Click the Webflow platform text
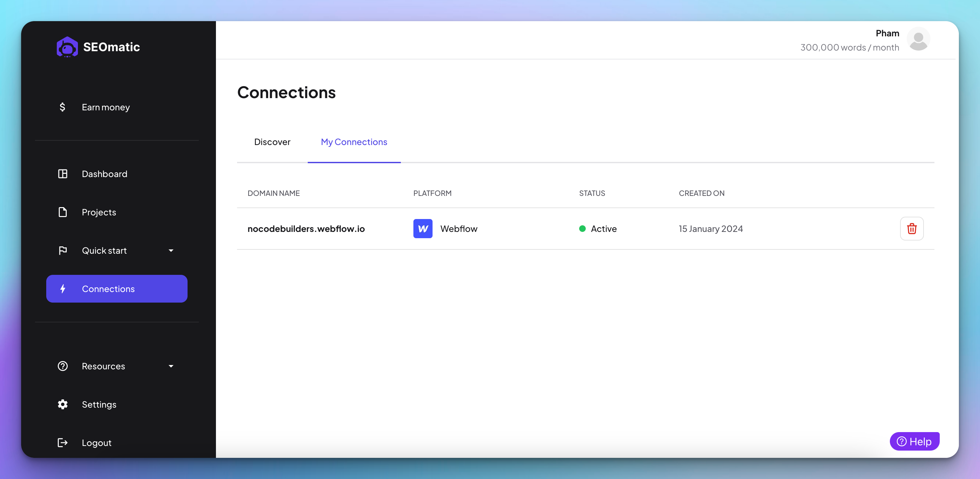This screenshot has width=980, height=479. pos(459,229)
